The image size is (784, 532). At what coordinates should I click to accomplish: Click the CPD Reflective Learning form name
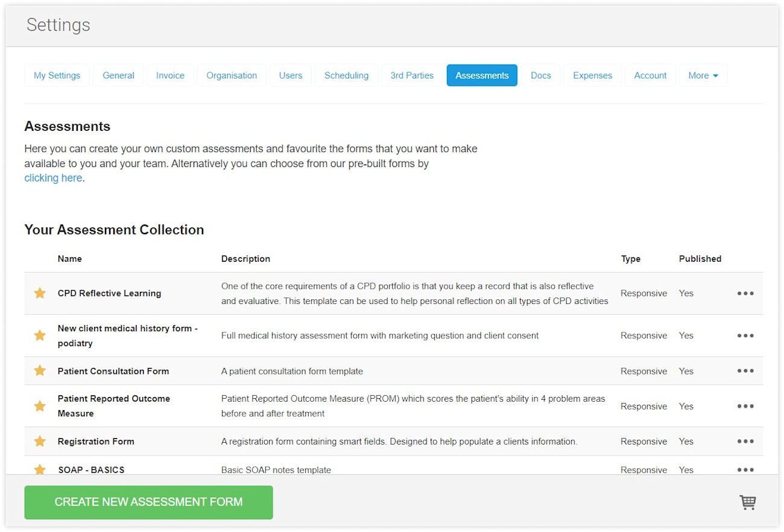pos(109,293)
